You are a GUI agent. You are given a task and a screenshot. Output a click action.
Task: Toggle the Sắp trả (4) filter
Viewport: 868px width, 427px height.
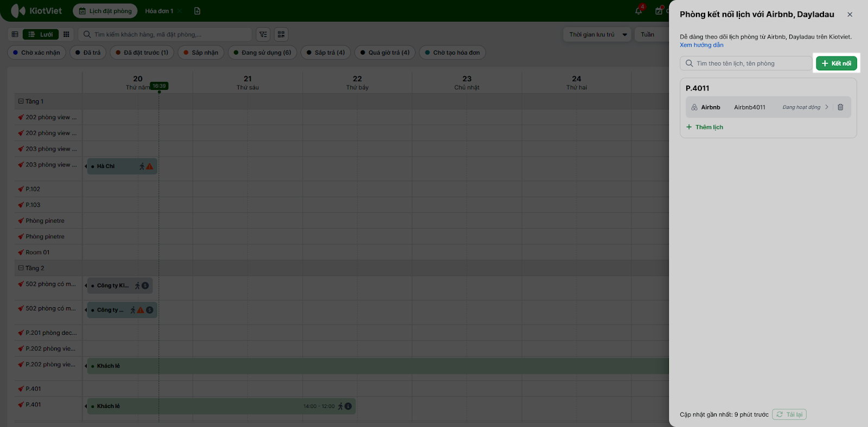325,53
